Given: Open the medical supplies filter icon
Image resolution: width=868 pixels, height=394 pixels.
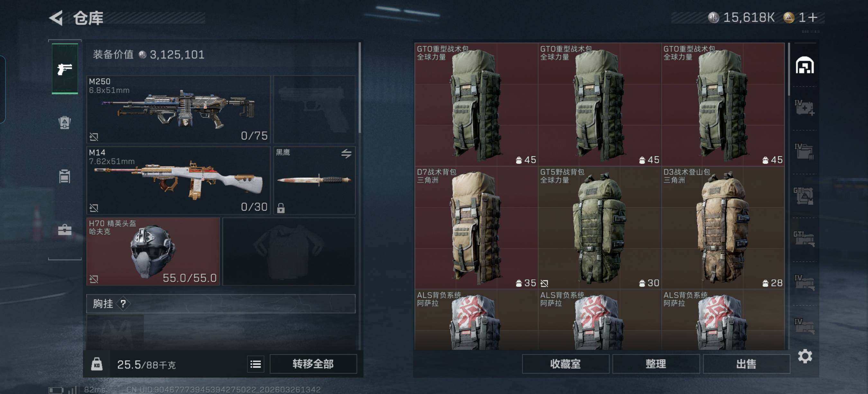Looking at the screenshot, I should pyautogui.click(x=805, y=108).
